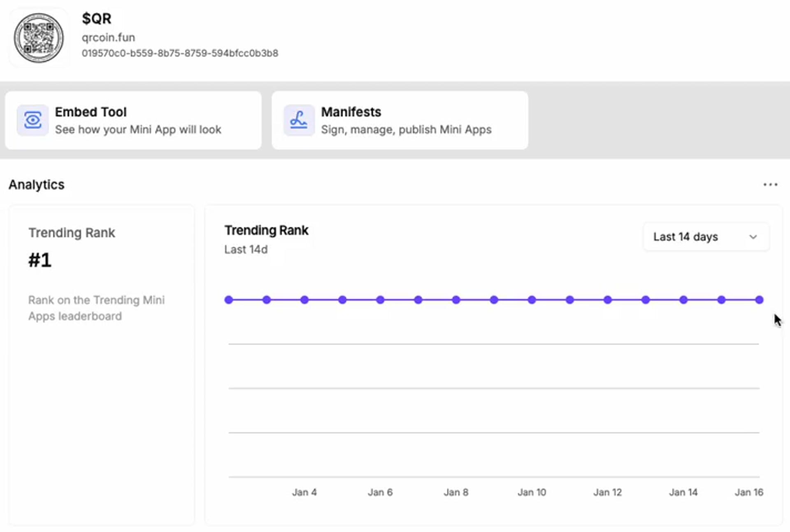The height and width of the screenshot is (532, 790).
Task: Click the Jan 14 axis label
Action: click(x=683, y=492)
